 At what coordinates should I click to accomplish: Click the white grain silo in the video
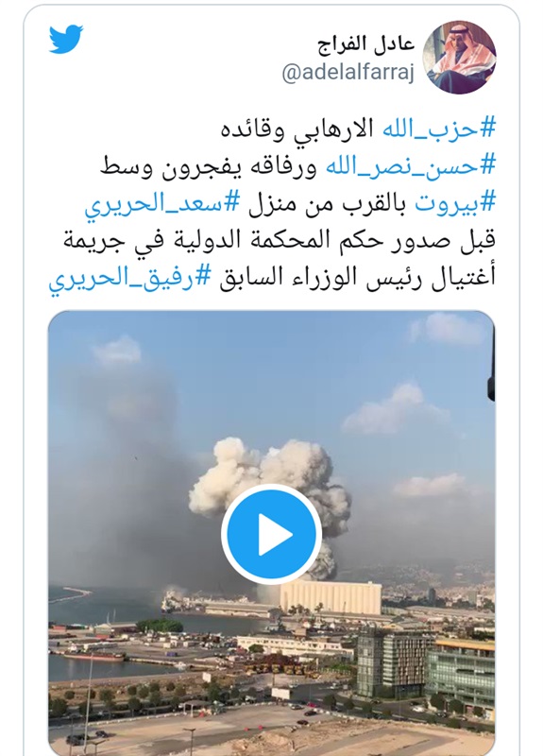tap(331, 596)
